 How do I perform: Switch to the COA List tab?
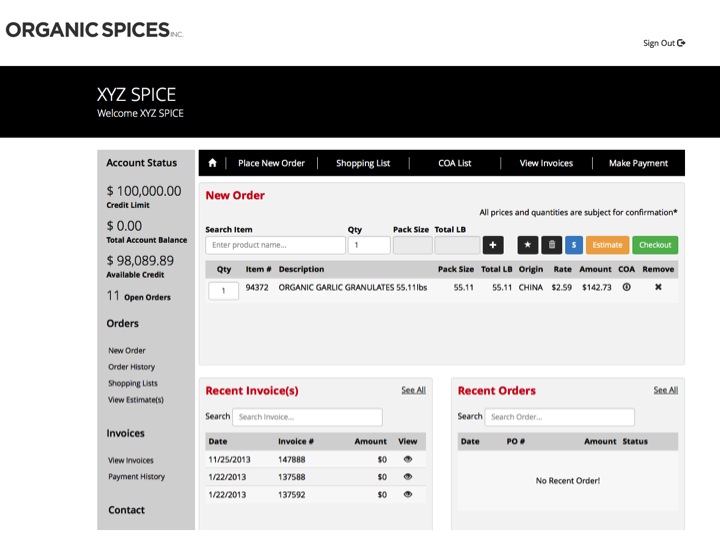click(x=455, y=163)
